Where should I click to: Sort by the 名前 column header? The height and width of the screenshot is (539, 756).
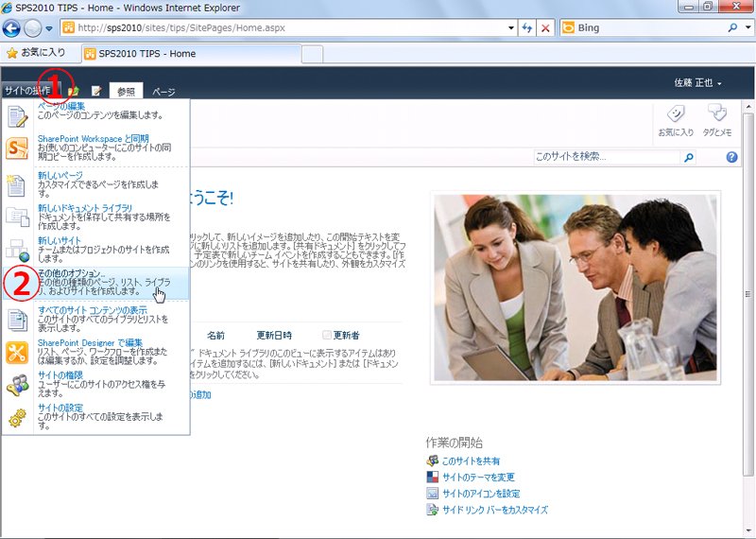tap(215, 335)
